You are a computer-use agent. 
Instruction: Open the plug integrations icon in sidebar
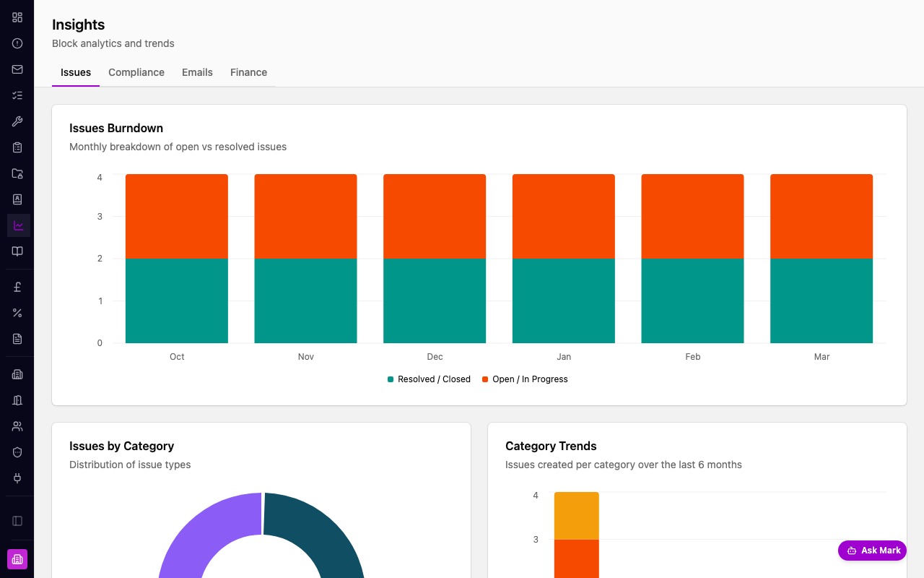(x=17, y=478)
